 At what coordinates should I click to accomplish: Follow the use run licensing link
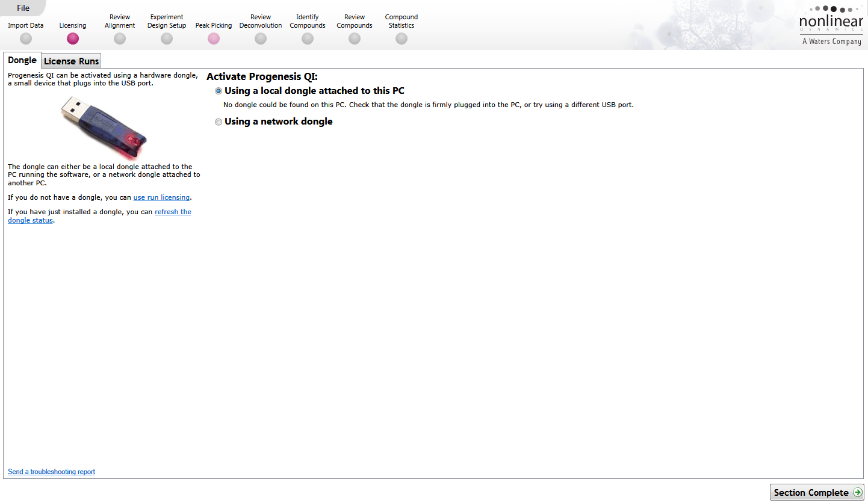161,197
